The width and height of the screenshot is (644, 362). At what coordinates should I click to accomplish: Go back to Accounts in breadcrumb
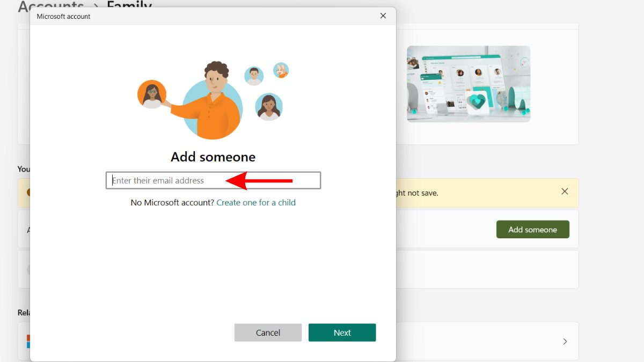coord(51,6)
